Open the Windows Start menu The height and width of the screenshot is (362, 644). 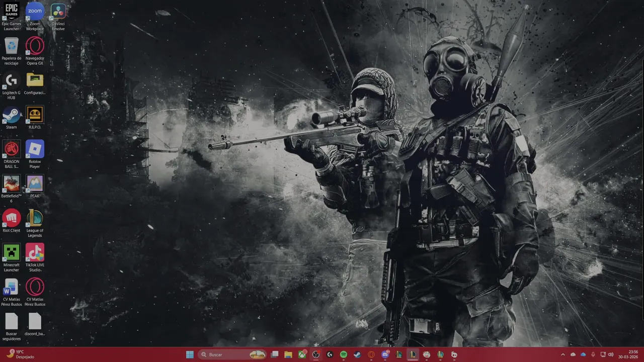190,354
